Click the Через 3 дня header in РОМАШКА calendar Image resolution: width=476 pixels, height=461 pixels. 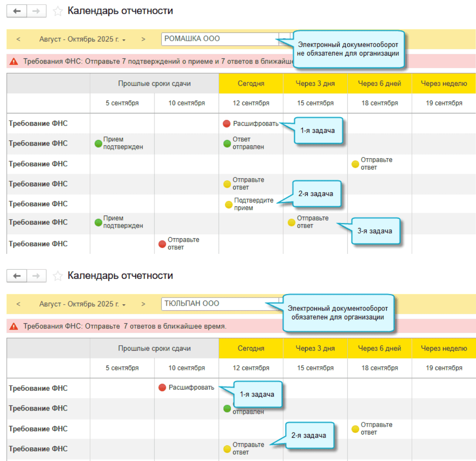click(315, 84)
